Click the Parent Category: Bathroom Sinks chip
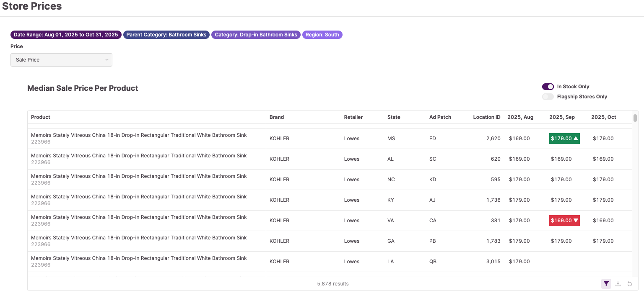Image resolution: width=644 pixels, height=293 pixels. (x=166, y=35)
